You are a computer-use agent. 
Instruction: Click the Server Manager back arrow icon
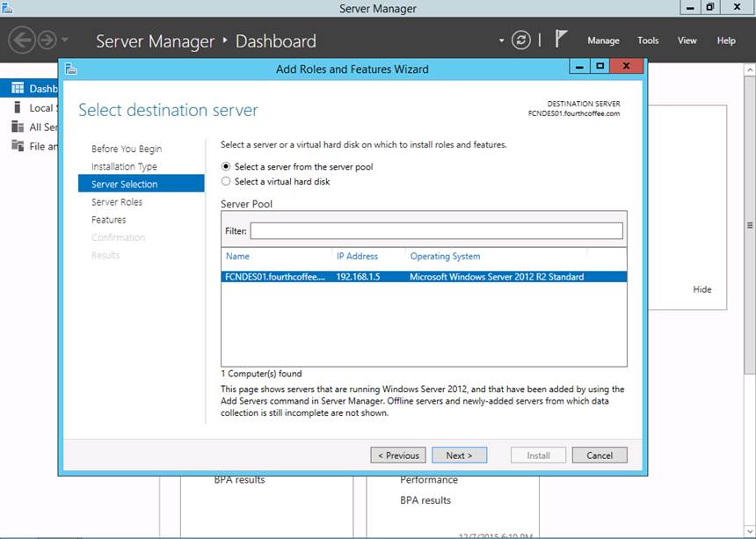click(22, 40)
